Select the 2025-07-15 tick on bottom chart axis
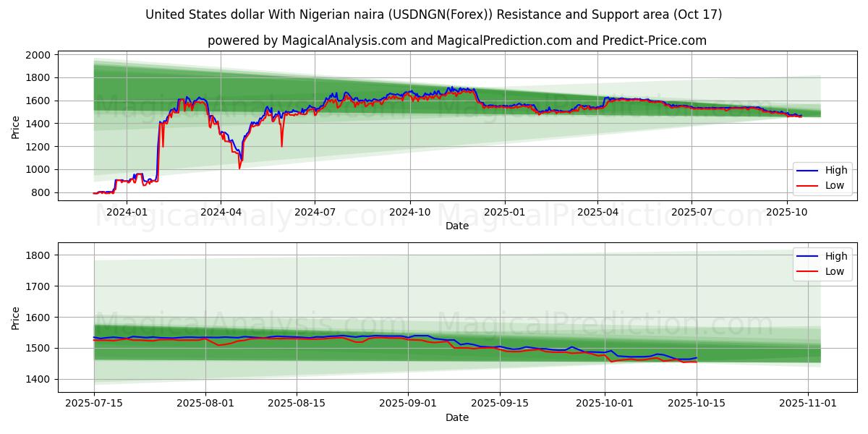 pyautogui.click(x=94, y=404)
